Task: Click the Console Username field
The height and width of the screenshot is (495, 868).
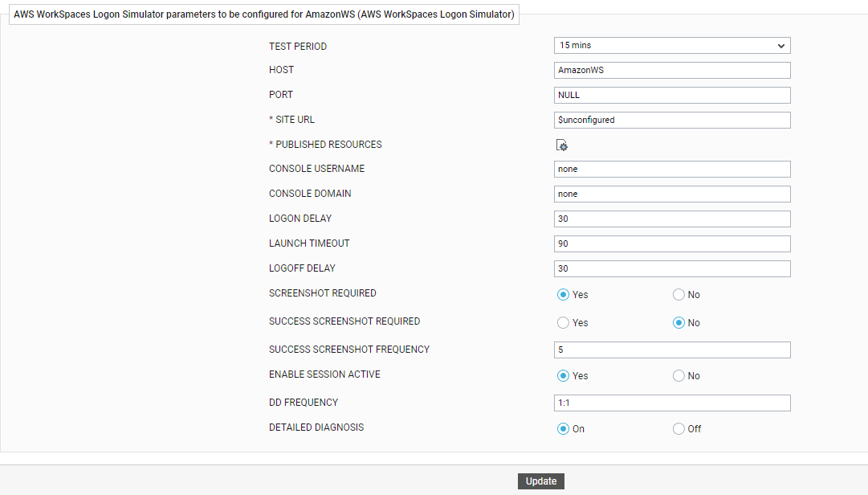Action: pos(672,170)
